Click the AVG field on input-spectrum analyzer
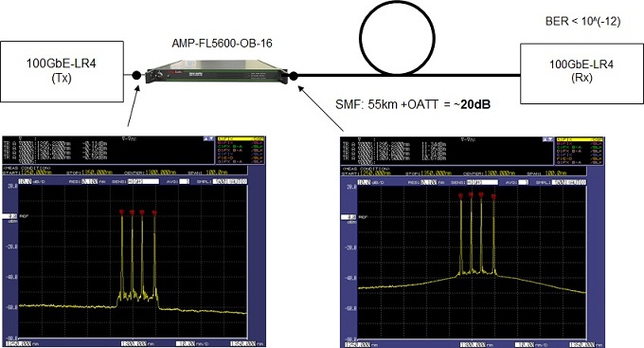 click(x=185, y=181)
